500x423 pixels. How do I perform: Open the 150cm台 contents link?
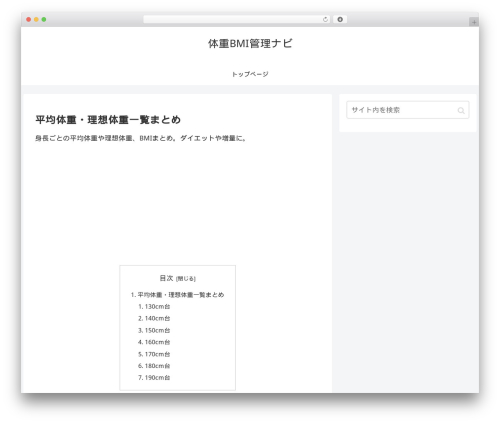[157, 330]
